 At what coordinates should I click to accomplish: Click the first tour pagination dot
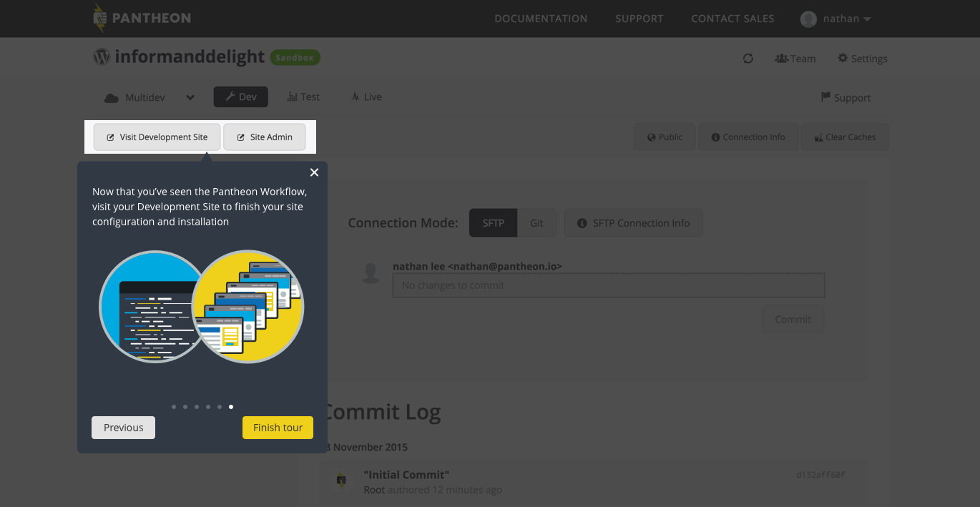(174, 407)
